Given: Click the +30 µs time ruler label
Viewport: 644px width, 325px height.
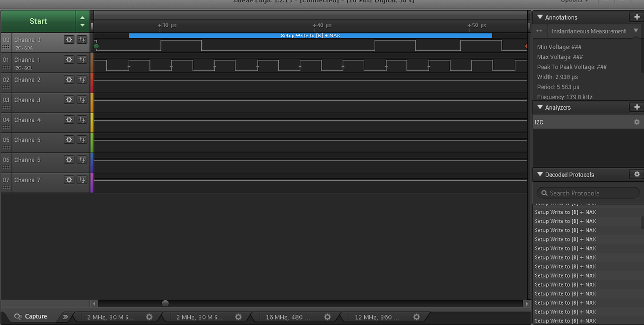Looking at the screenshot, I should tap(167, 25).
